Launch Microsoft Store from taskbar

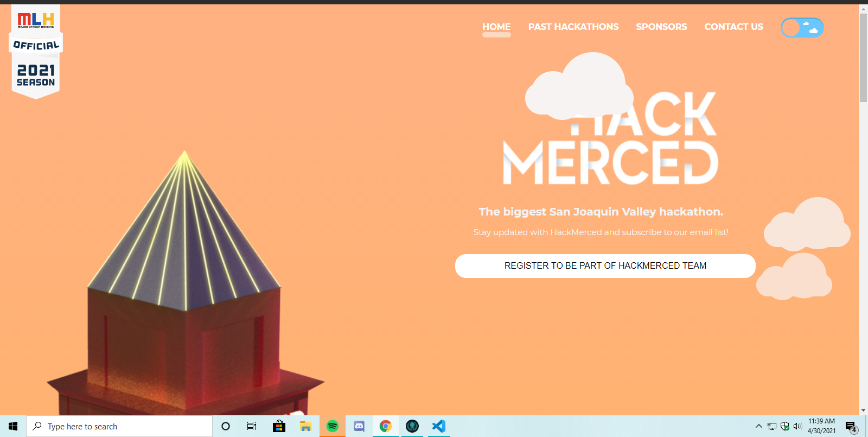coord(279,426)
